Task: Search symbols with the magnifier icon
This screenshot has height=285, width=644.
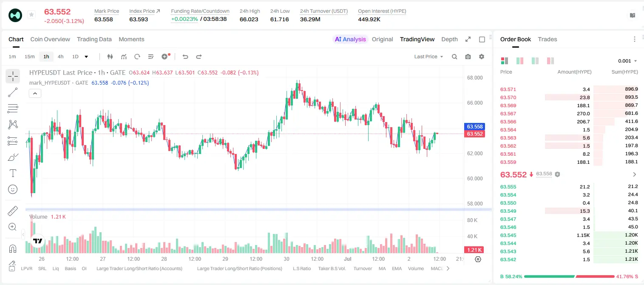Action: [454, 57]
